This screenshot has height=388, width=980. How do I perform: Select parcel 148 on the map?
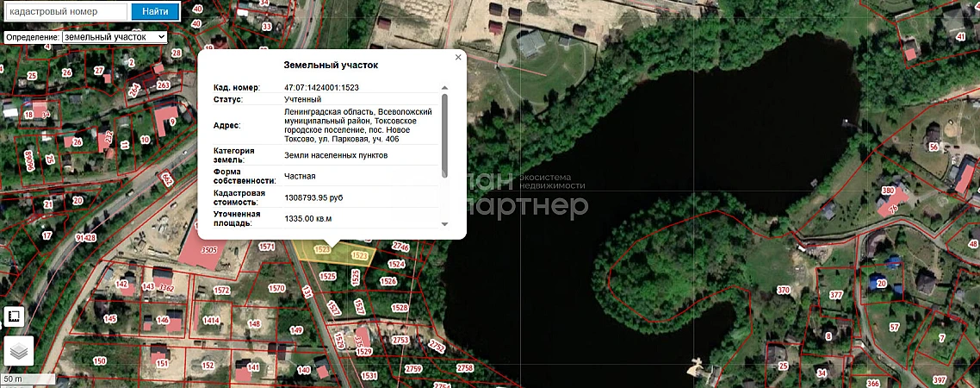click(254, 324)
